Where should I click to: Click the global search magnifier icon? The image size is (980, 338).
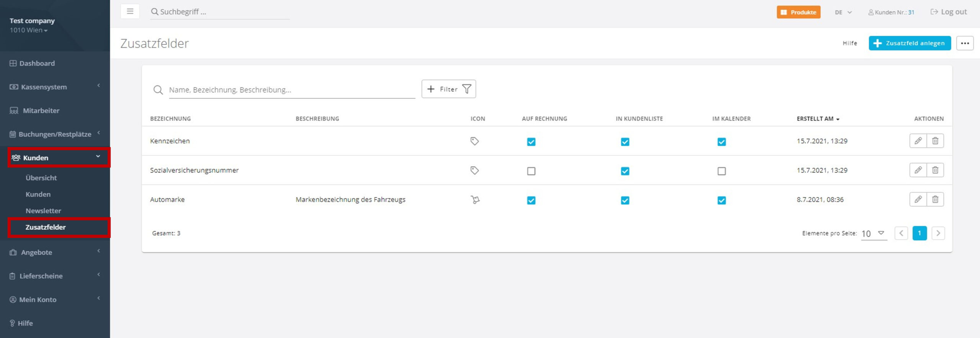(x=155, y=12)
